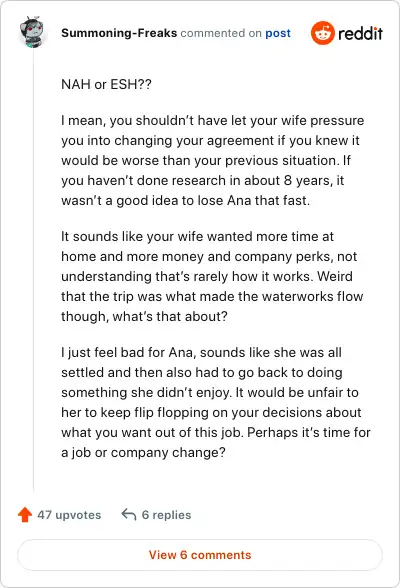This screenshot has width=400, height=588.
Task: Click the reddit wordmark text logo
Action: click(360, 33)
